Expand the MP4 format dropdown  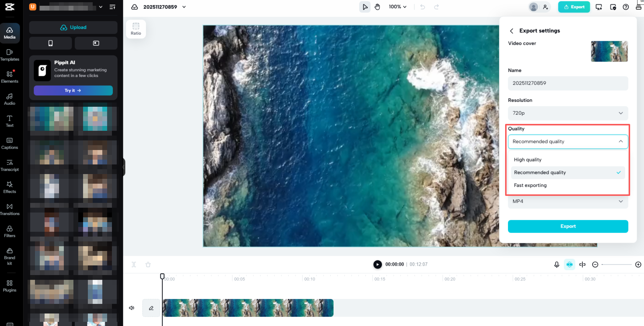click(568, 201)
